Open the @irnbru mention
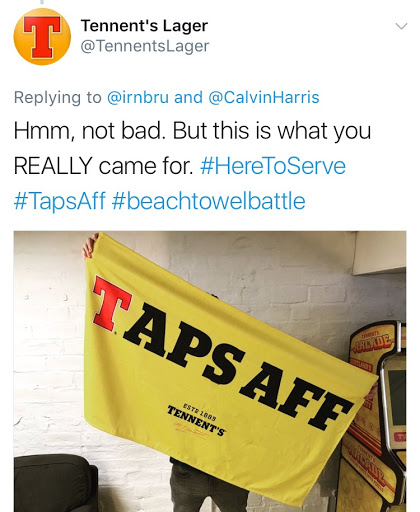Image resolution: width=420 pixels, height=512 pixels. pos(138,97)
